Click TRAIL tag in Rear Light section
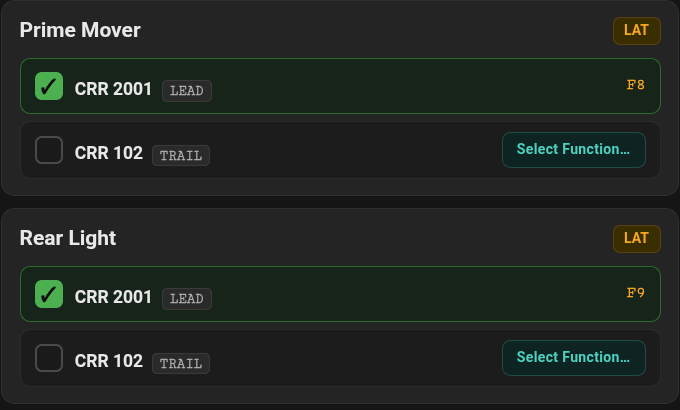The image size is (680, 410). pyautogui.click(x=181, y=364)
